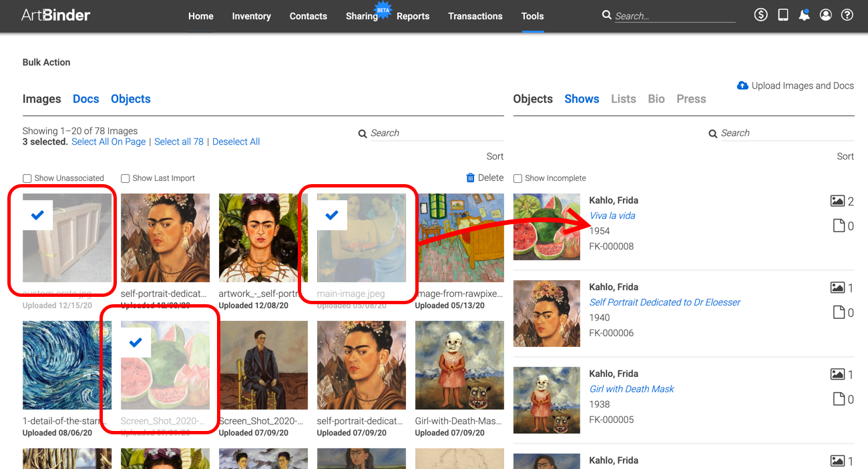Toggle Show Incomplete checkbox
Screen dimensions: 868x469
click(517, 178)
